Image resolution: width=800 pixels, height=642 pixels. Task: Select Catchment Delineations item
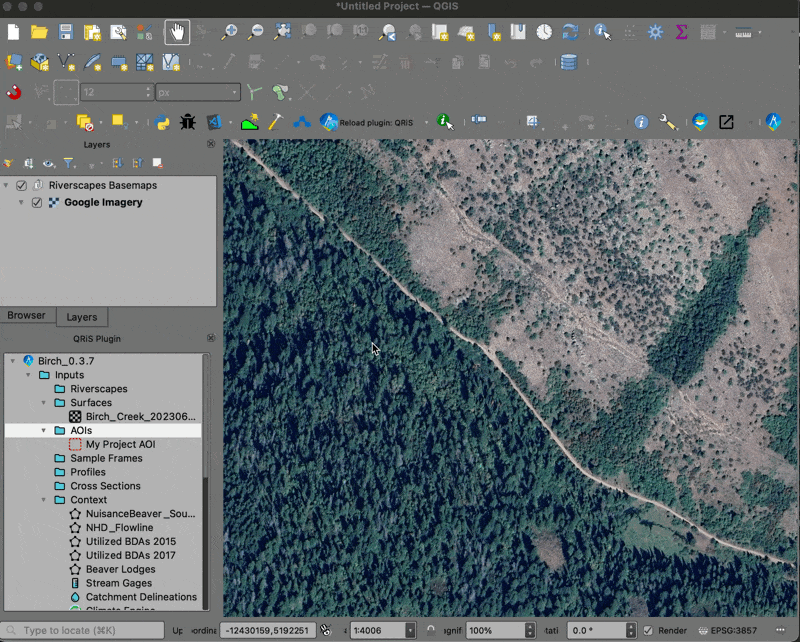point(141,597)
